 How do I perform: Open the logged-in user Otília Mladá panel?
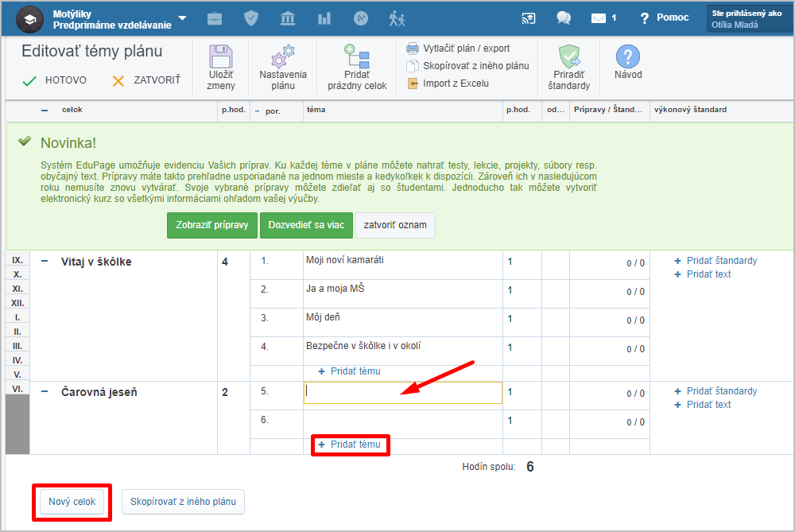(750, 19)
